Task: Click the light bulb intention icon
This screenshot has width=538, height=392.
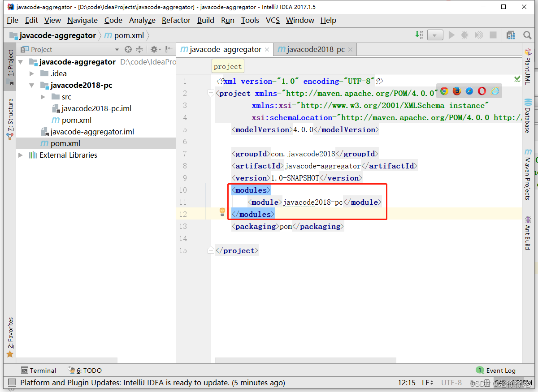Action: (x=222, y=212)
